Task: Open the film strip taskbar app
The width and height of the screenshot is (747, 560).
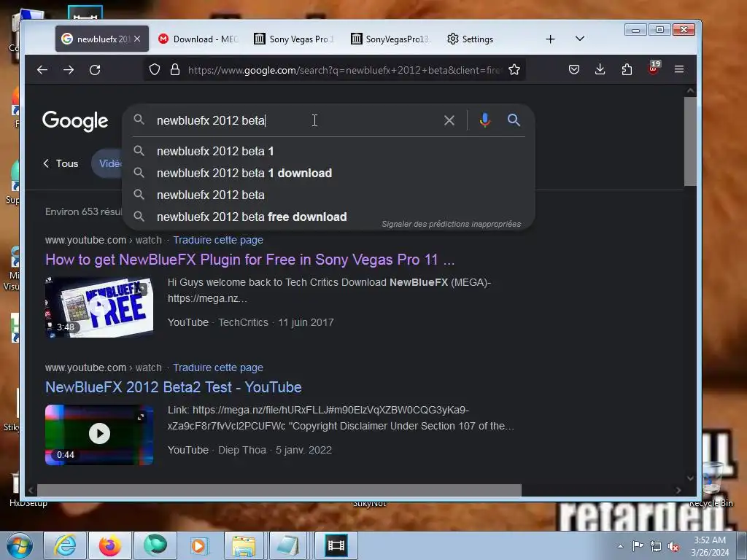Action: tap(336, 545)
